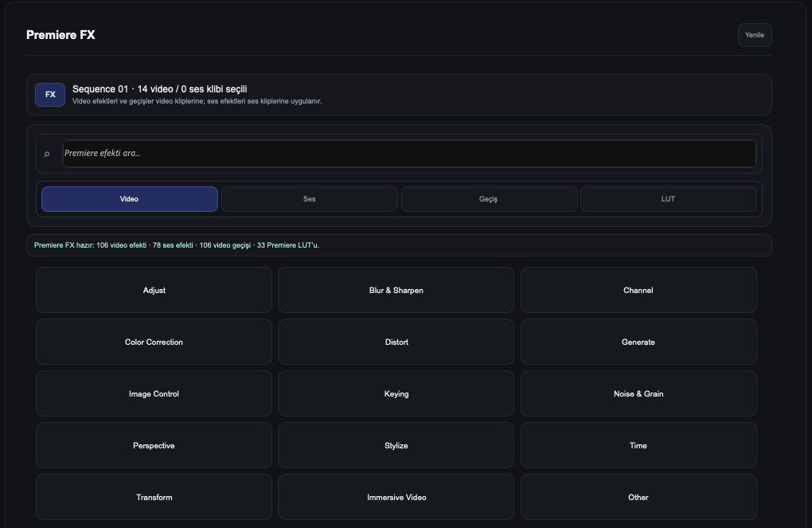Choose the Image Control category
Screen dimensions: 812x528
[x=154, y=393]
